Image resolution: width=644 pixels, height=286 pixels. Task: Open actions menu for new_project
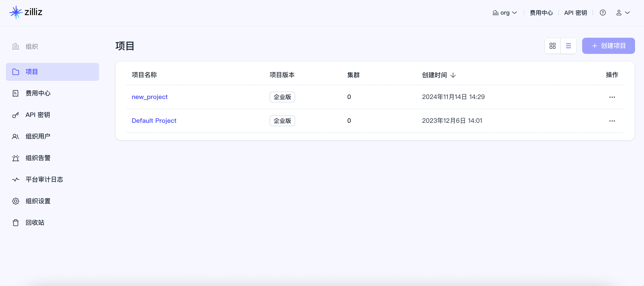click(612, 97)
